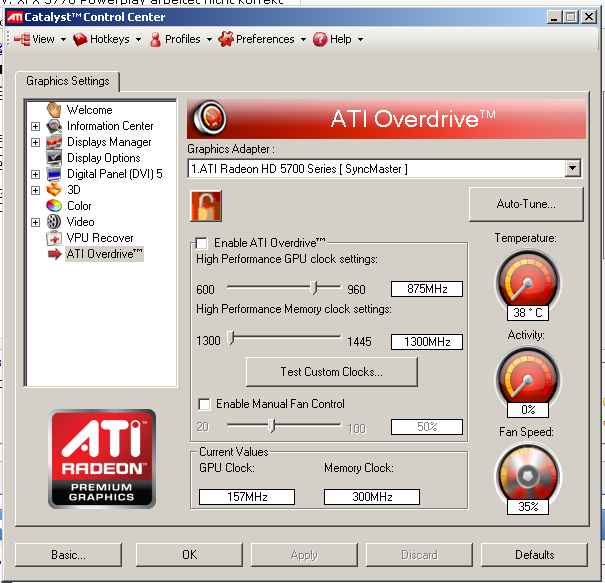This screenshot has height=583, width=605.
Task: Open the Help dropdown arrow
Action: pyautogui.click(x=360, y=39)
